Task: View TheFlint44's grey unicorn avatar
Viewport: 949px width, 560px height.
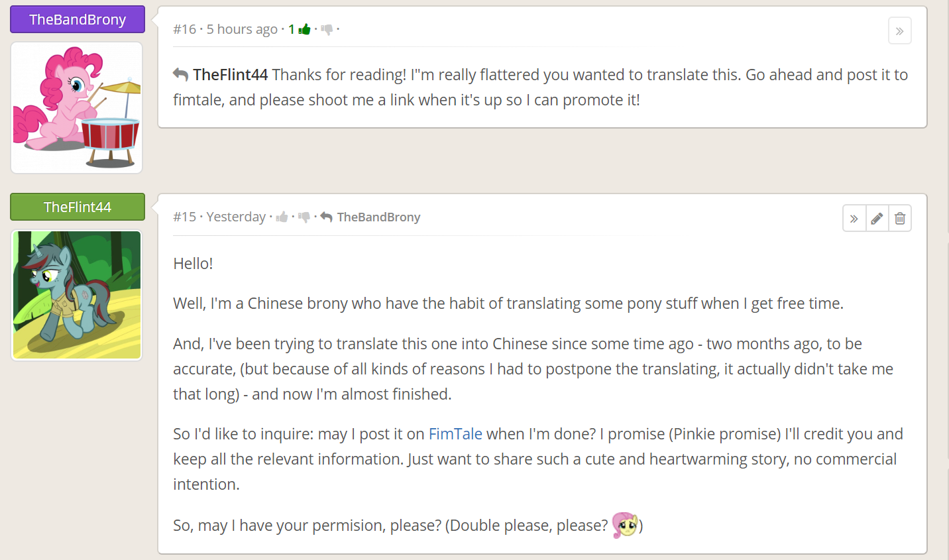Action: click(x=77, y=295)
